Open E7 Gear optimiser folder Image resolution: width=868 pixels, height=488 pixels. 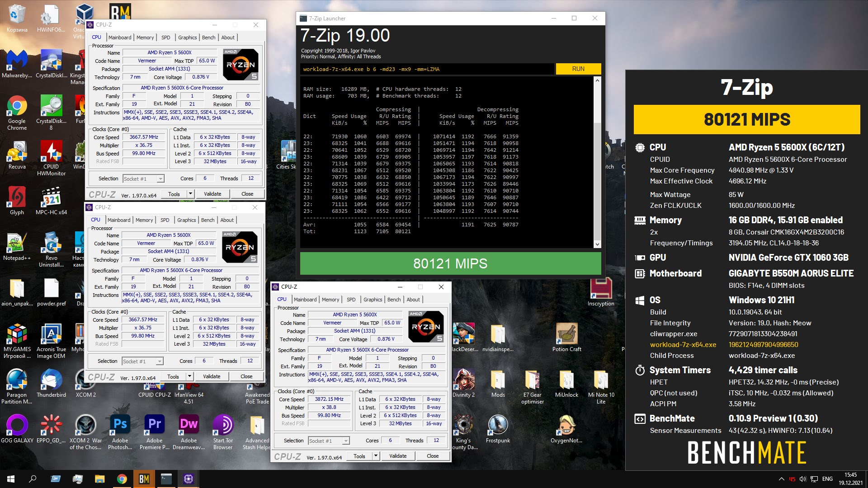pyautogui.click(x=532, y=386)
